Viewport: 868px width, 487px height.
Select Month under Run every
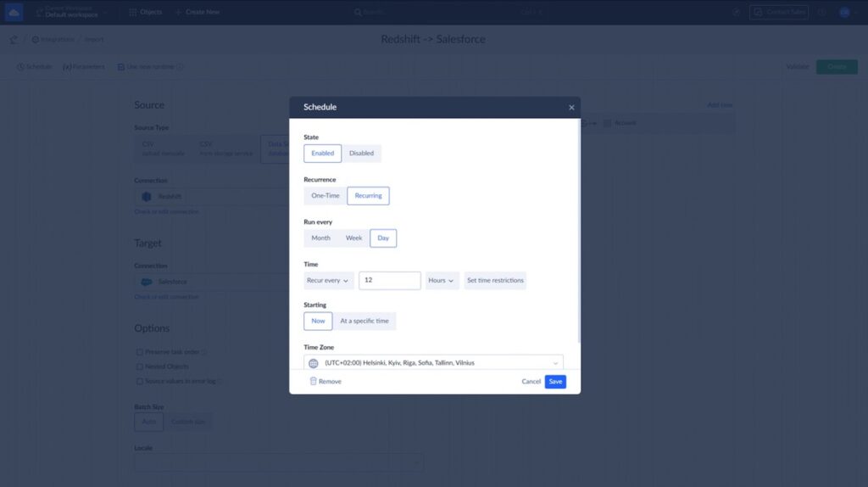320,238
